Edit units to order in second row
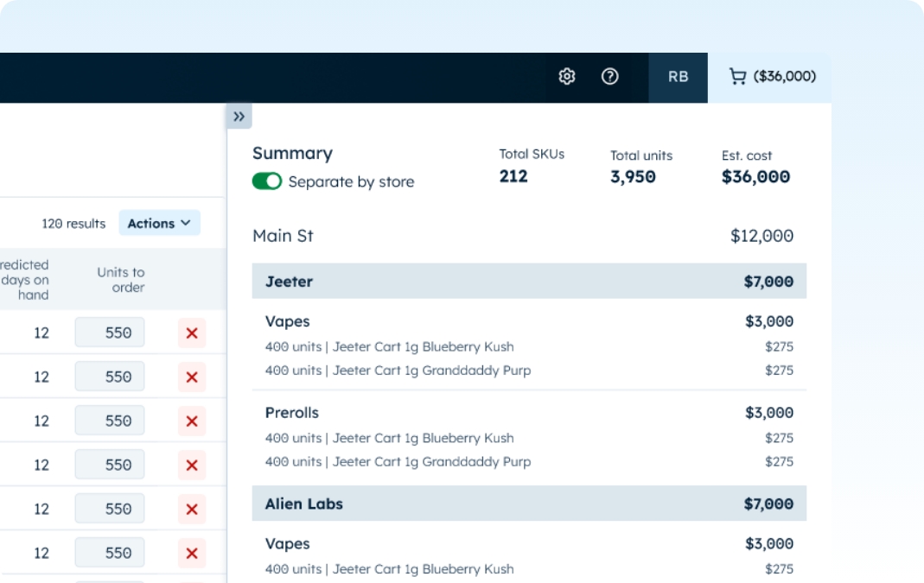The height and width of the screenshot is (583, 924). pos(110,377)
